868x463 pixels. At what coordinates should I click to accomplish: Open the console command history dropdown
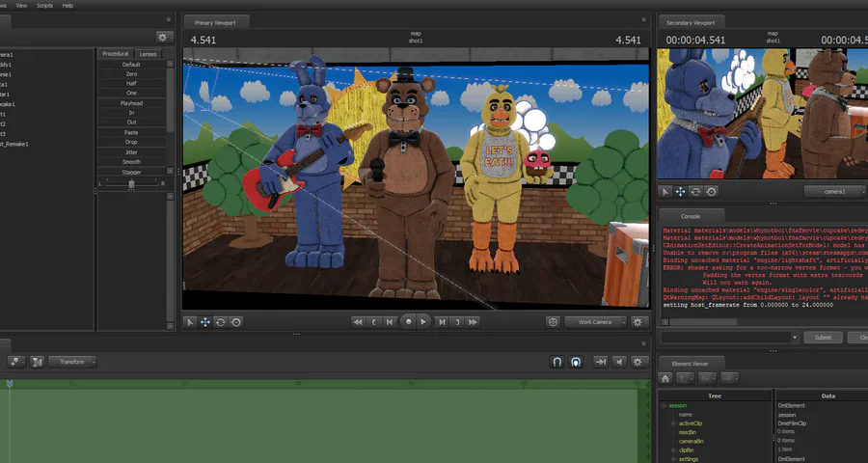[795, 338]
